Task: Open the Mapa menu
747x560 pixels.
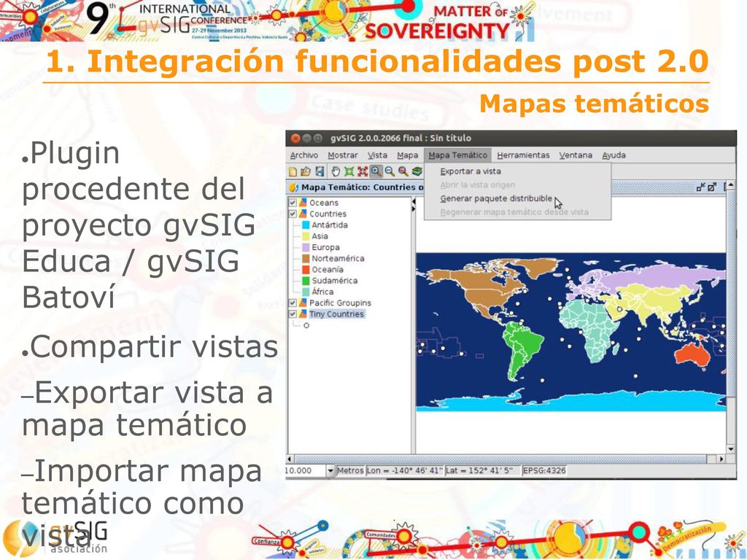Action: click(x=407, y=155)
